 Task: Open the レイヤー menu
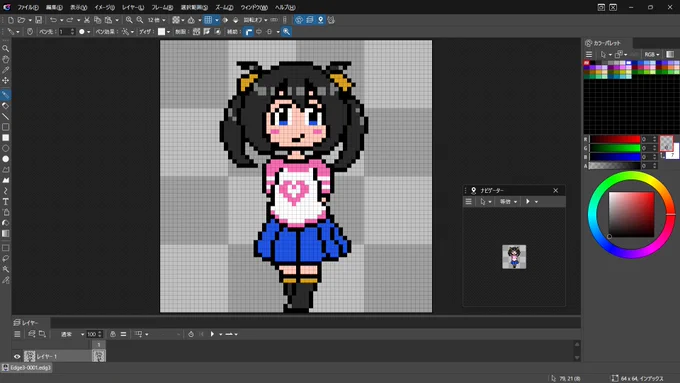pos(133,7)
